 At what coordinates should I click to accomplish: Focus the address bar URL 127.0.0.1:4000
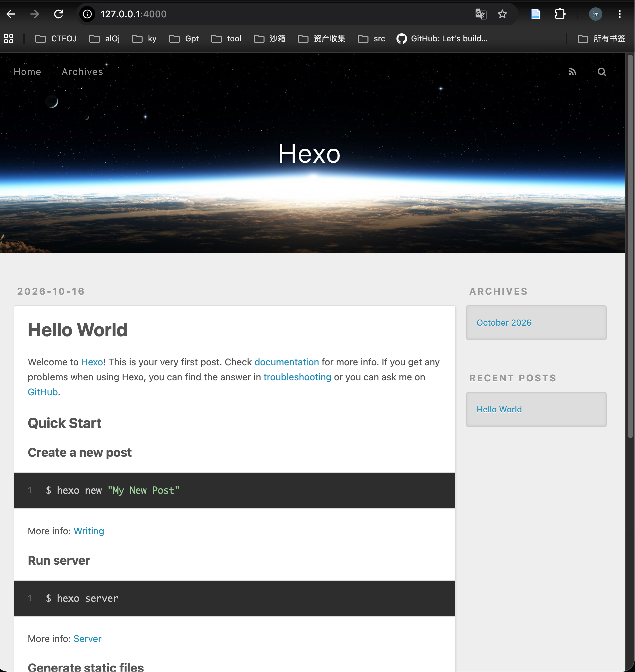(x=133, y=14)
